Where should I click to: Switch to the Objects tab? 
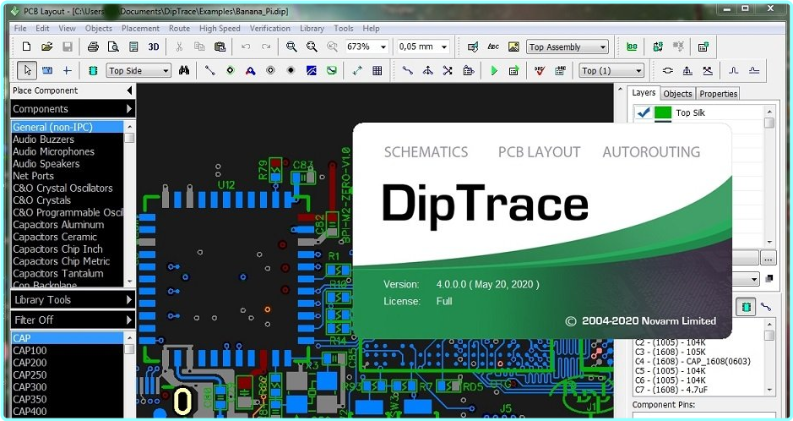pos(678,93)
